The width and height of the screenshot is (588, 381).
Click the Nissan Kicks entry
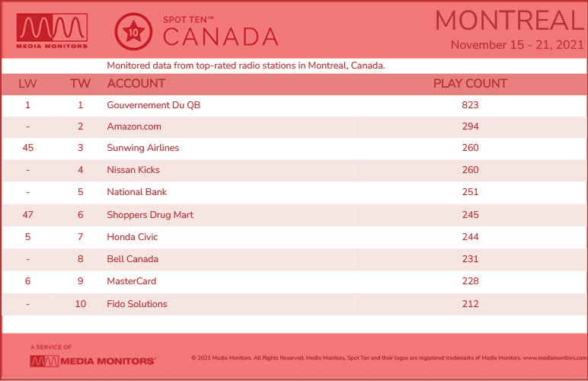point(133,170)
